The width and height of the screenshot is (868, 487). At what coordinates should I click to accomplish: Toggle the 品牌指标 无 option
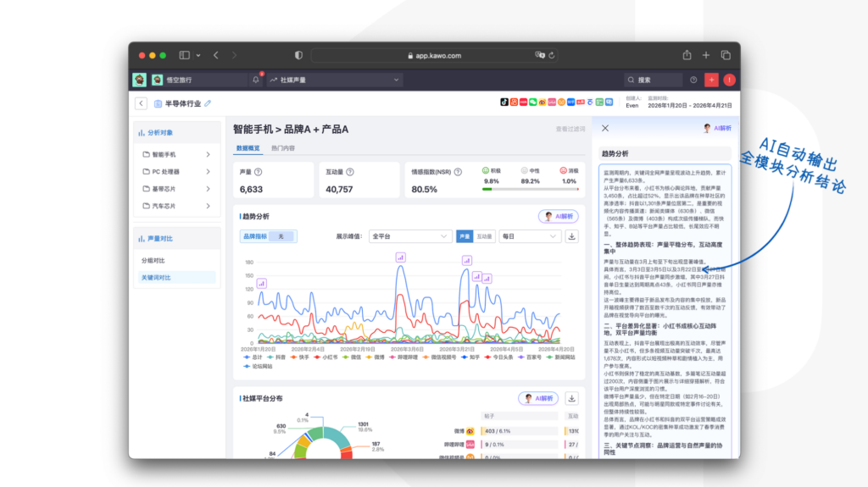281,236
